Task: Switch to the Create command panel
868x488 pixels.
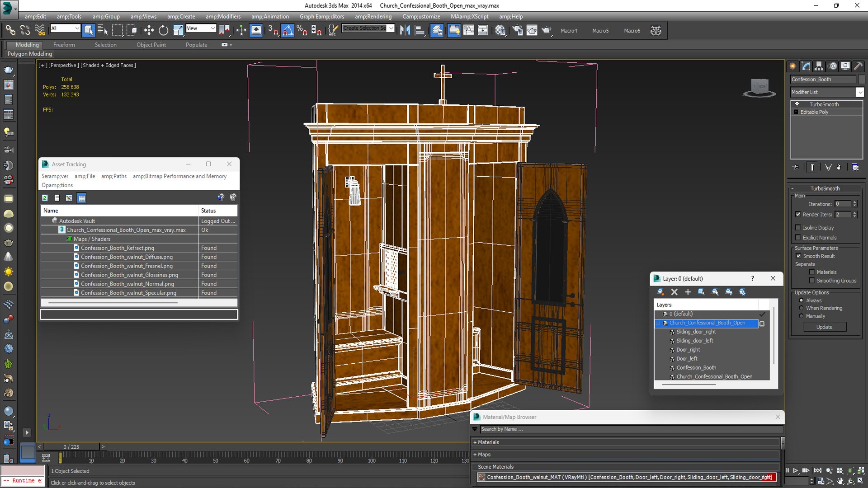Action: click(793, 66)
